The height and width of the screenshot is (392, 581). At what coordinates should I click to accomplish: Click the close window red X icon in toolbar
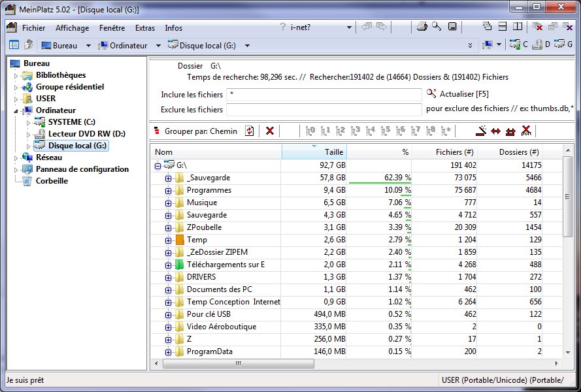(538, 26)
